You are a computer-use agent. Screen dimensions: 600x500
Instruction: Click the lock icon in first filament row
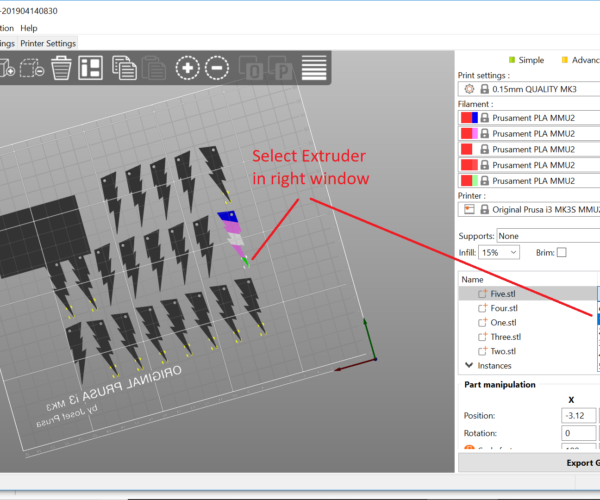484,118
